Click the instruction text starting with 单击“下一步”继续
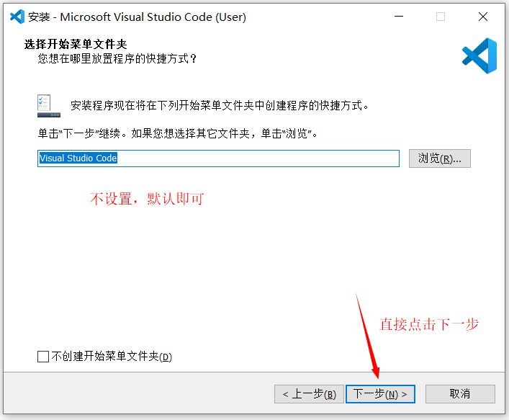The height and width of the screenshot is (420, 509). click(178, 133)
